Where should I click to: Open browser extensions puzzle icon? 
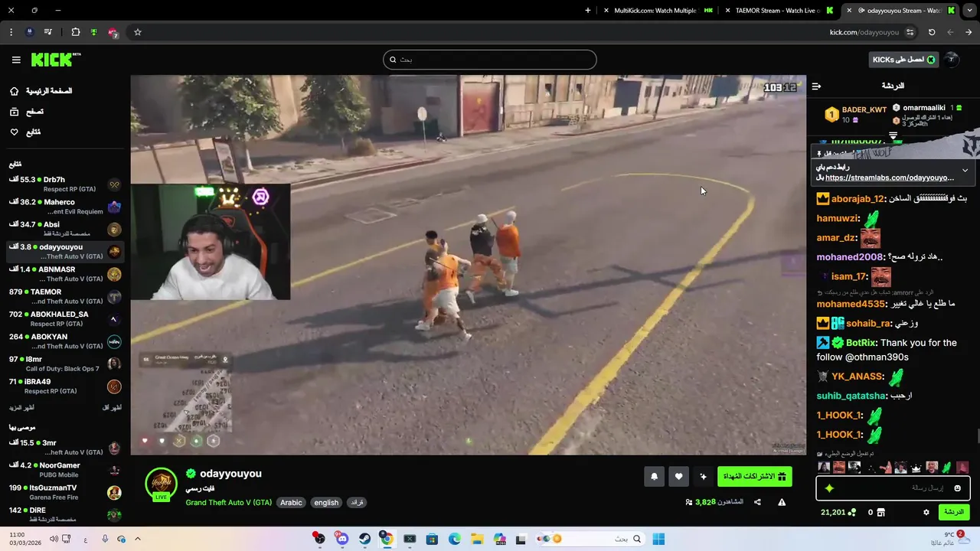(75, 32)
